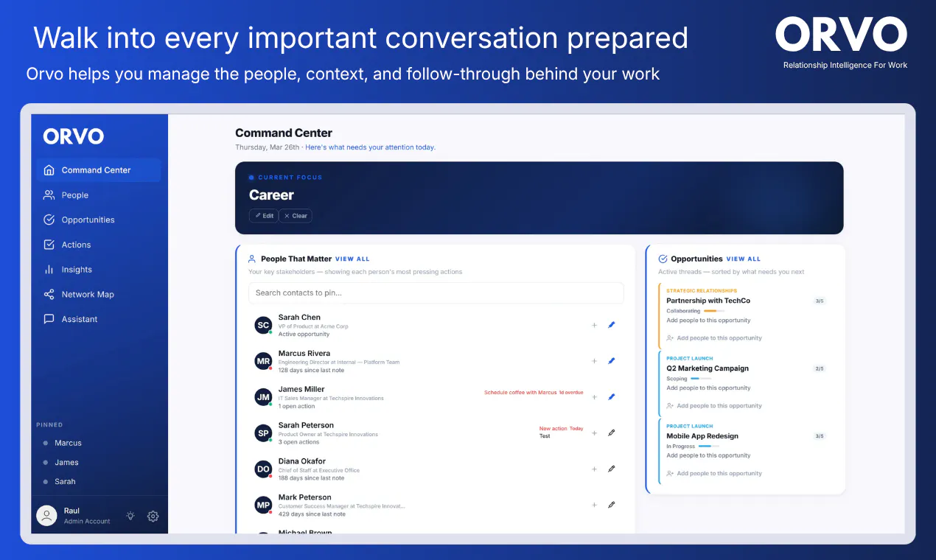Click plus icon on Diana Okafor row

coord(594,469)
